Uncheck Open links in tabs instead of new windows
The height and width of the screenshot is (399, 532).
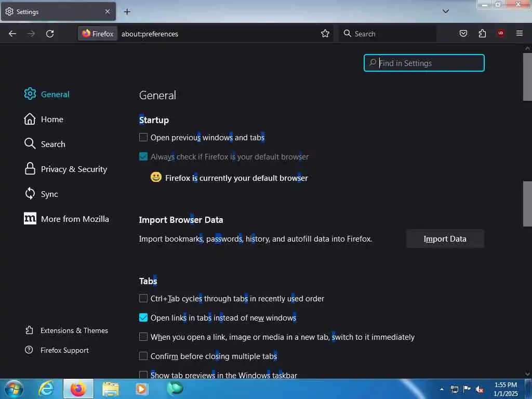point(143,317)
